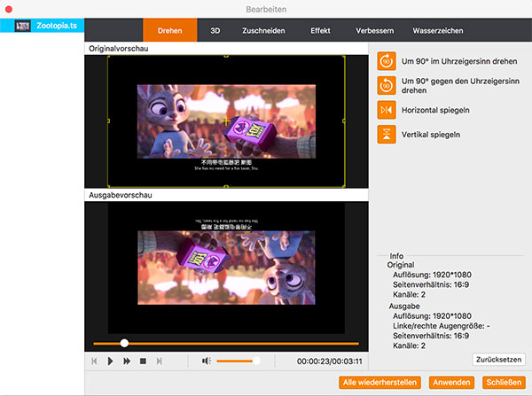The image size is (532, 396).
Task: Rotate 90° clockwise icon
Action: [387, 61]
